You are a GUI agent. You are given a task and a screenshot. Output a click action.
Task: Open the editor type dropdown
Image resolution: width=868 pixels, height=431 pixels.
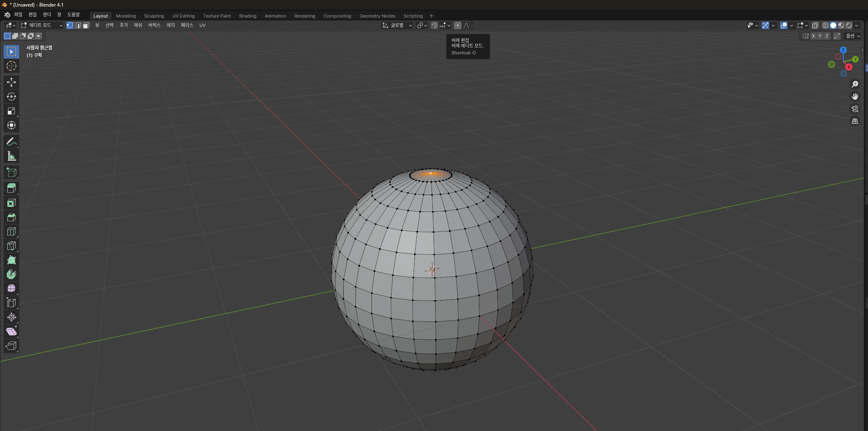click(10, 25)
